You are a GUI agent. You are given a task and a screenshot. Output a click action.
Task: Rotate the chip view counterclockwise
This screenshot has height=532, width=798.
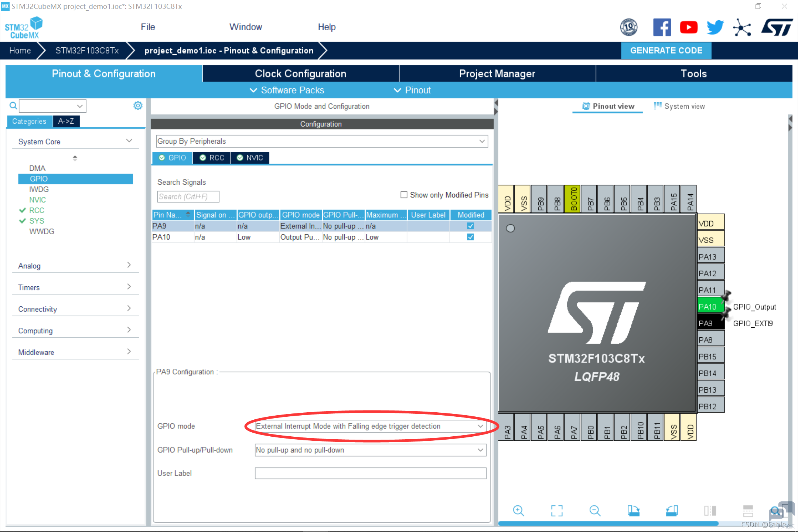[672, 511]
